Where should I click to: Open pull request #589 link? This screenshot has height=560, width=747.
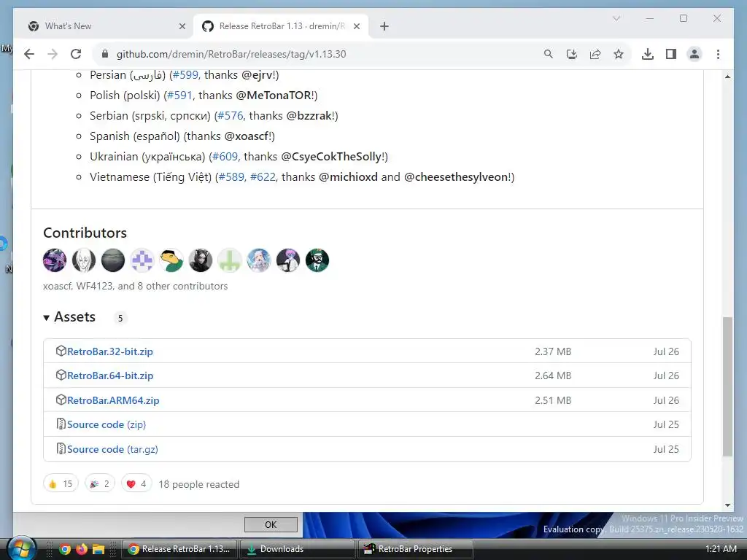pos(231,177)
